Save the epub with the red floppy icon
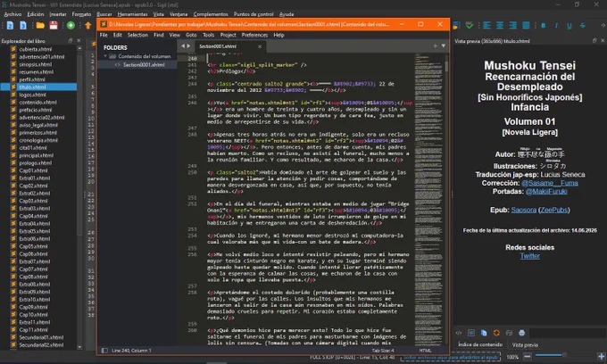607x364 pixels. [54, 26]
